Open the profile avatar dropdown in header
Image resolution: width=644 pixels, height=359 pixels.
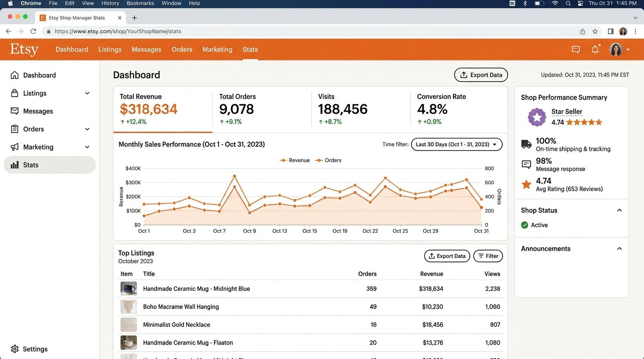[x=620, y=50]
